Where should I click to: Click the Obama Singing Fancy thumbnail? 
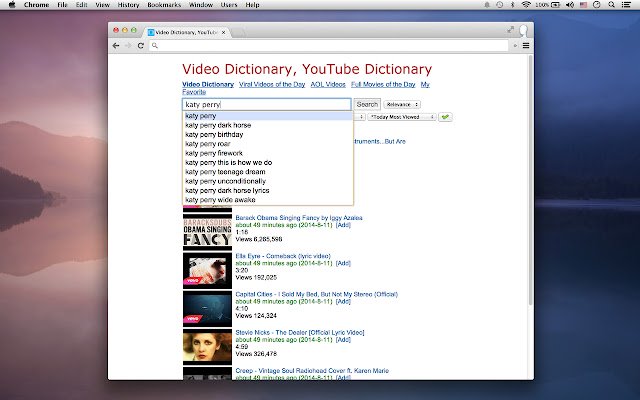click(207, 232)
